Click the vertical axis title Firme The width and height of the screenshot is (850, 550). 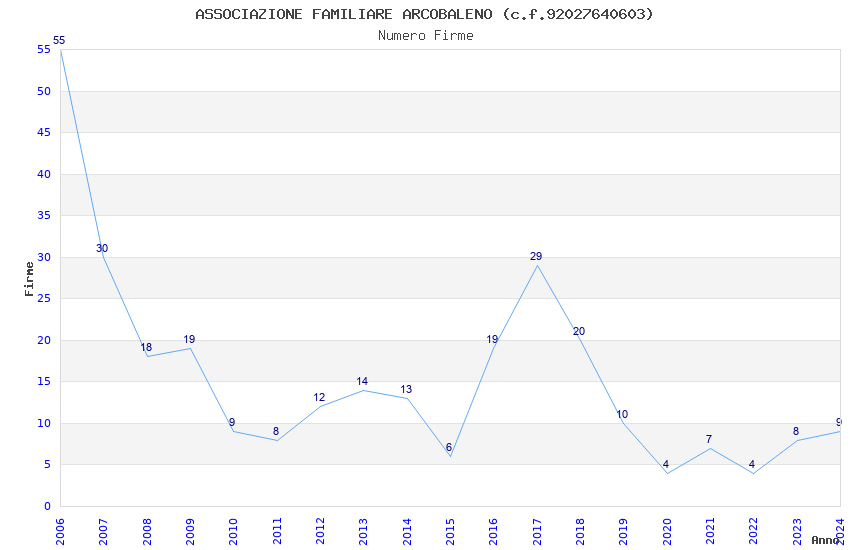[29, 279]
